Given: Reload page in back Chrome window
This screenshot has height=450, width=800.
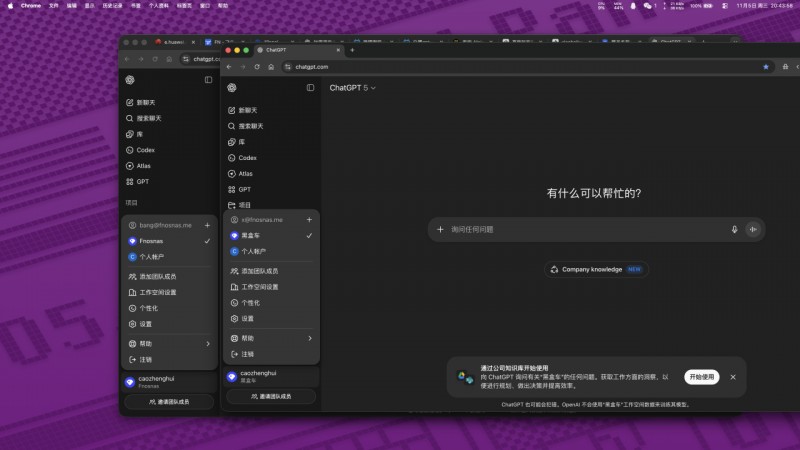Looking at the screenshot, I should coord(155,59).
